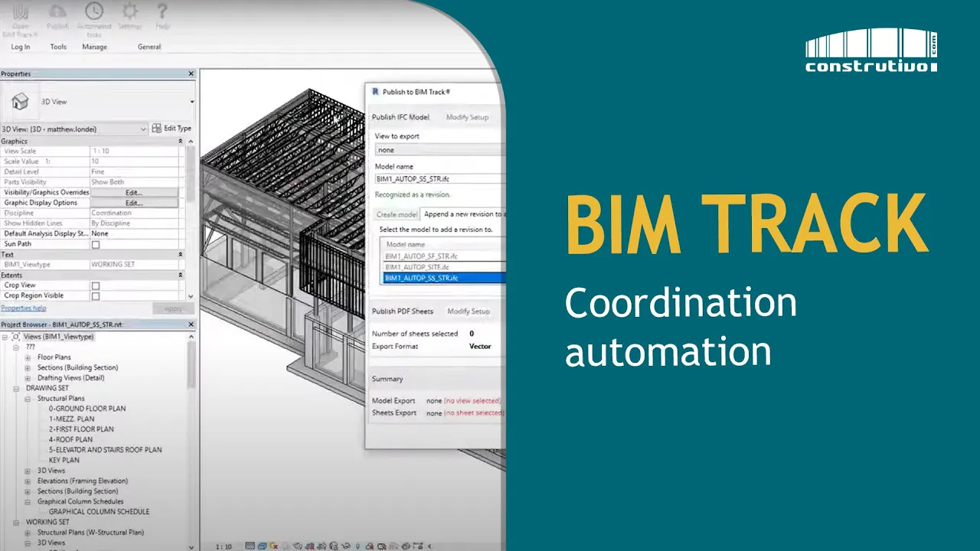Open the Log In ribbon panel
Viewport: 980px width, 551px height.
tap(21, 47)
